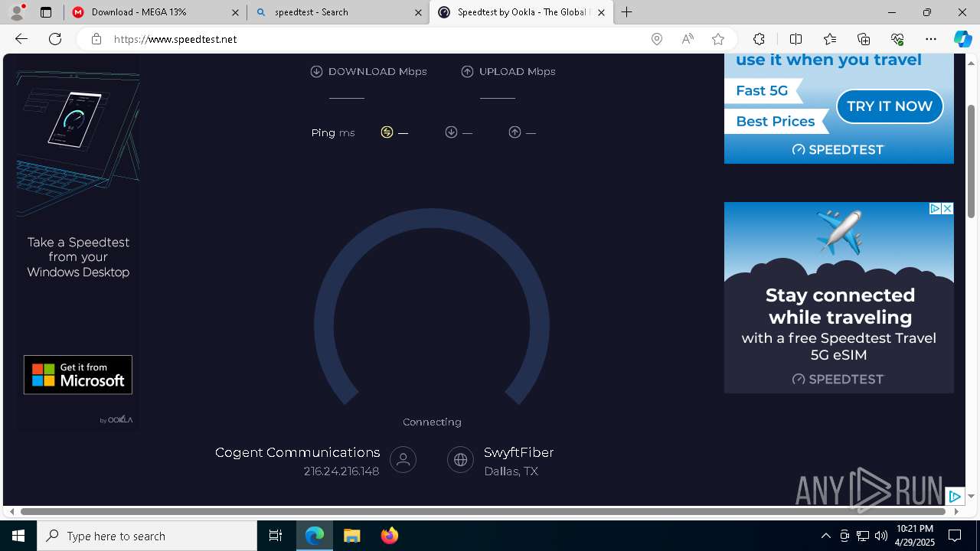Open Settings and more ellipsis menu
The height and width of the screenshot is (551, 980).
pos(931,39)
